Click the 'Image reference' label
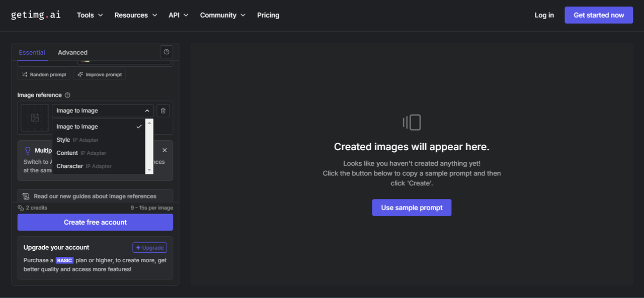This screenshot has height=298, width=644. point(40,95)
